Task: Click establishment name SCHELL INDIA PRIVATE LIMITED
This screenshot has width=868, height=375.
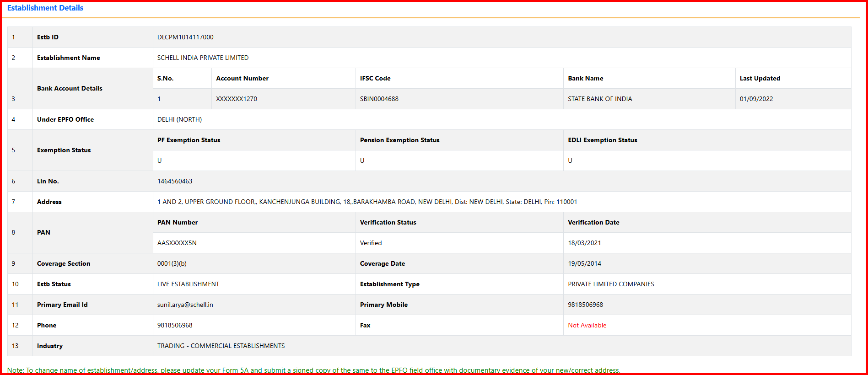Action: tap(203, 58)
